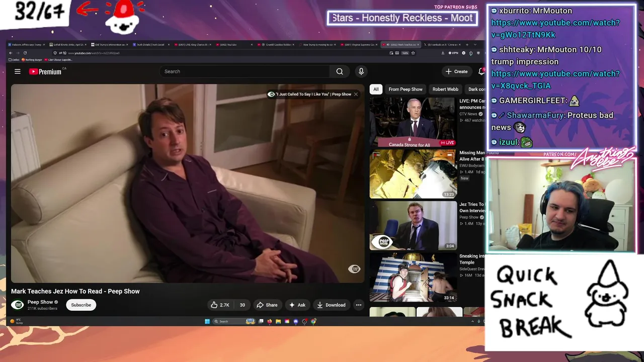Open a new browser tab plus button

[x=467, y=45]
